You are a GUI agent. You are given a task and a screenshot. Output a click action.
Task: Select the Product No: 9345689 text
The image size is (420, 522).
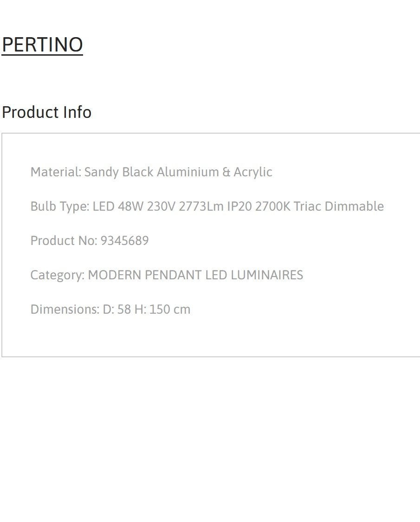(x=90, y=241)
